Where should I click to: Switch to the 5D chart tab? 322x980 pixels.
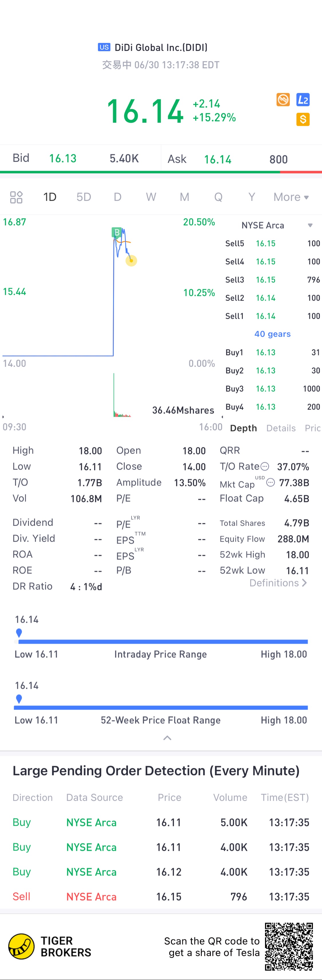(84, 197)
